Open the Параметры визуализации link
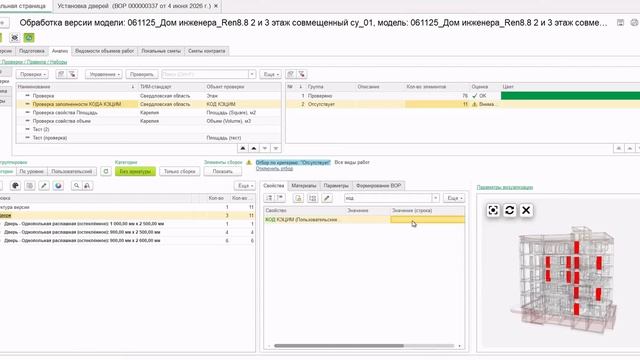This screenshot has width=640, height=360. pyautogui.click(x=504, y=187)
